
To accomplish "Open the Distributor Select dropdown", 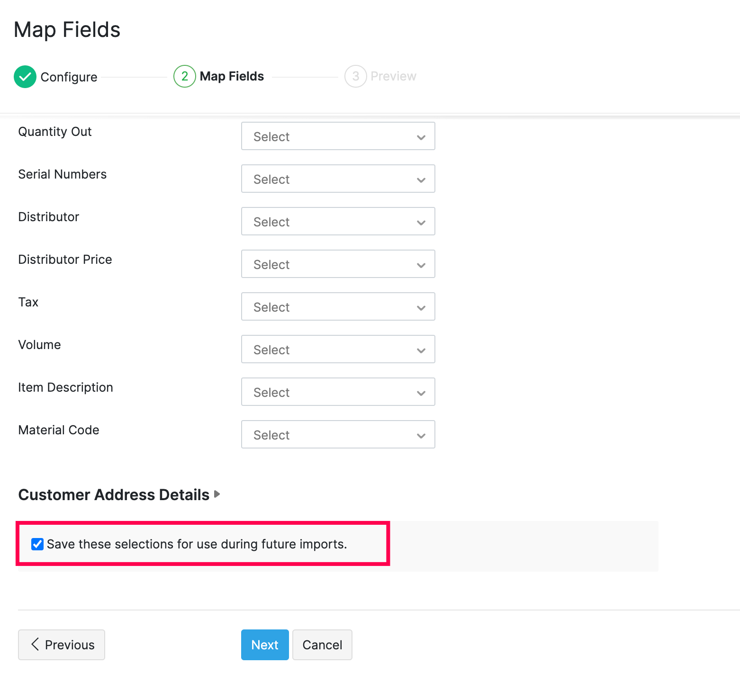I will coord(338,222).
